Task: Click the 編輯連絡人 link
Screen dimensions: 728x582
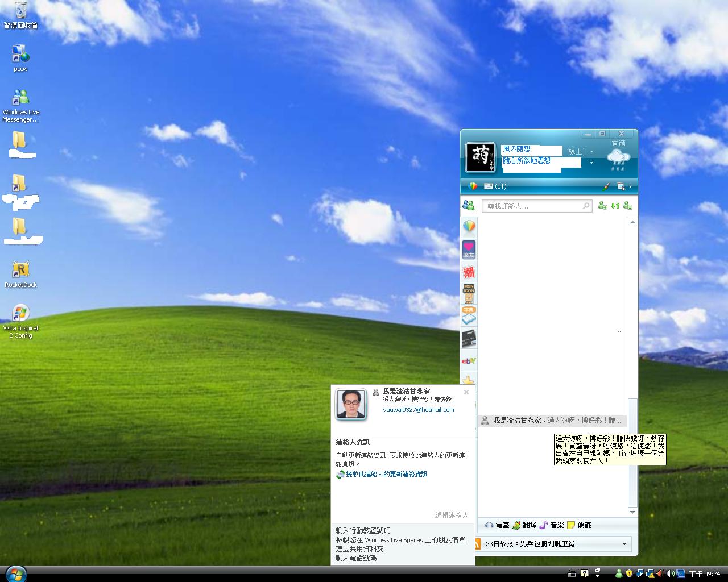Action: pyautogui.click(x=452, y=515)
